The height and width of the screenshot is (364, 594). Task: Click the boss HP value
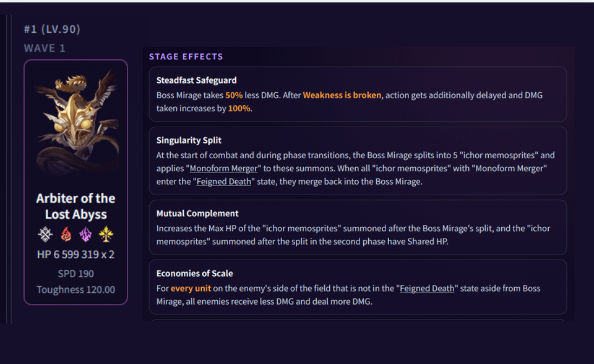pos(75,255)
